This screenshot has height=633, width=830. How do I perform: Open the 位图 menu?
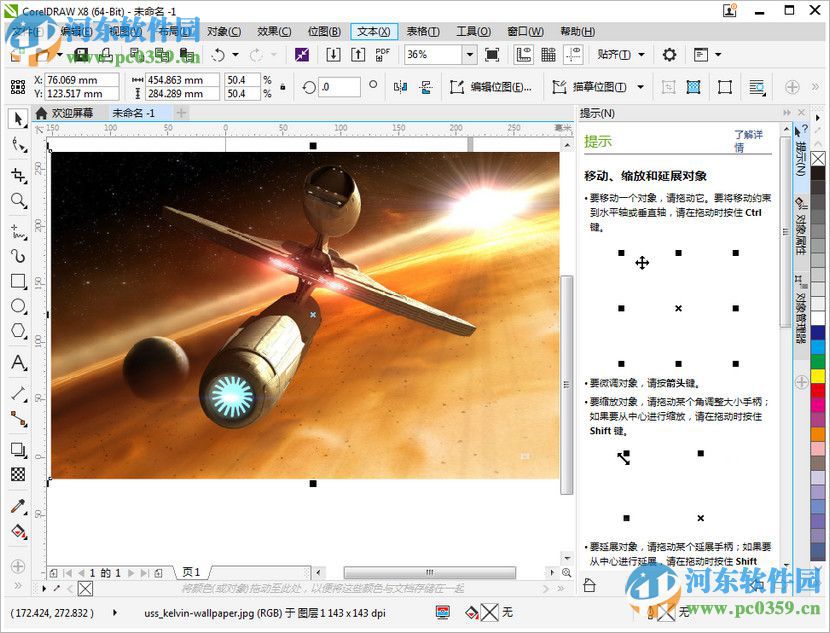(325, 31)
